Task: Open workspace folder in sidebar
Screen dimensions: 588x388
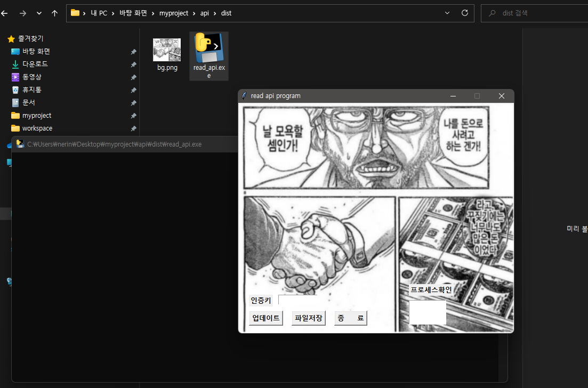Action: click(x=37, y=128)
